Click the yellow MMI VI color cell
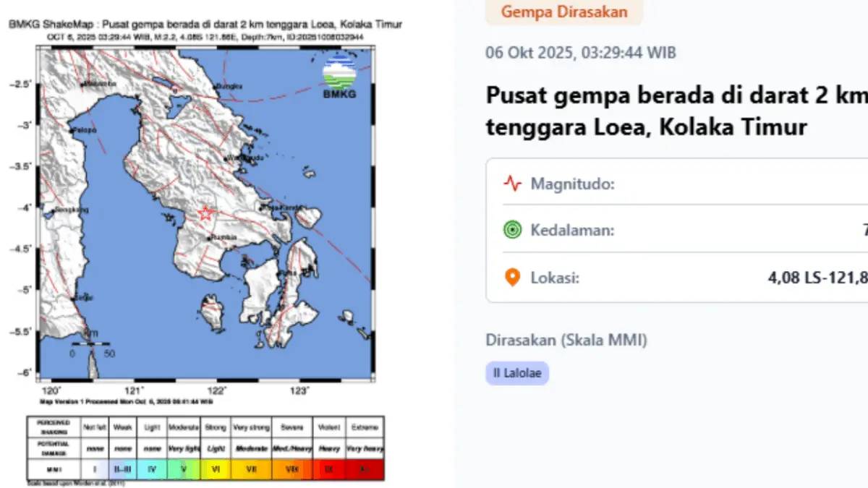The height and width of the screenshot is (488, 868). tap(215, 469)
